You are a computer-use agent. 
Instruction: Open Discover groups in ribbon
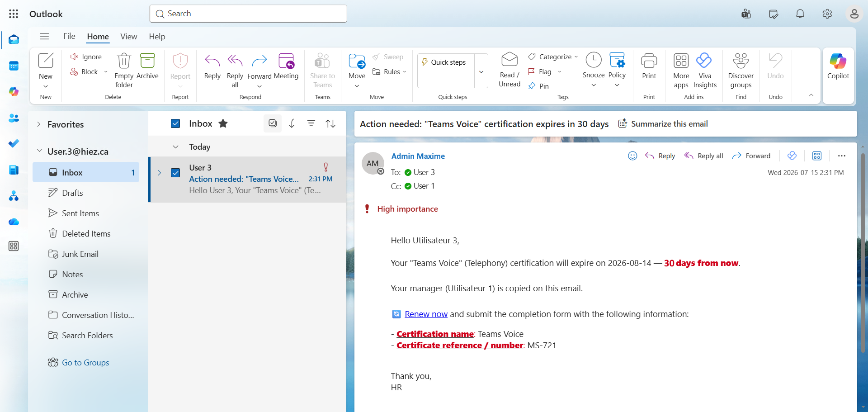click(x=741, y=71)
